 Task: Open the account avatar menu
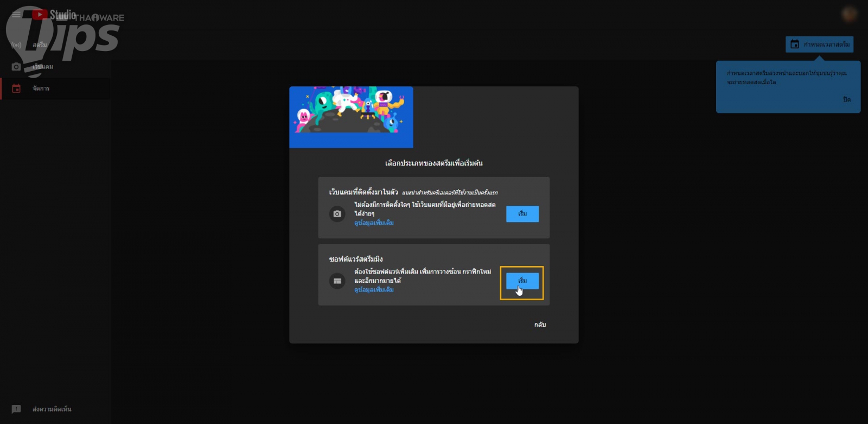click(849, 14)
